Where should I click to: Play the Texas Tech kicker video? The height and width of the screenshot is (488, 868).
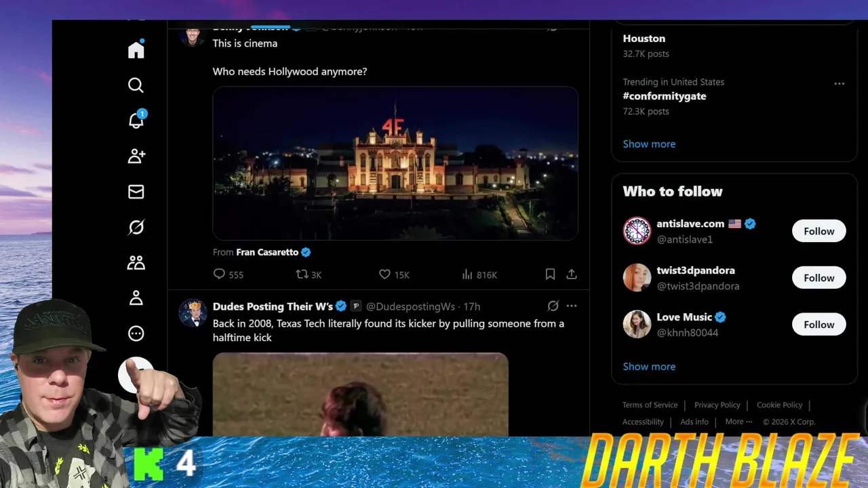[x=360, y=394]
